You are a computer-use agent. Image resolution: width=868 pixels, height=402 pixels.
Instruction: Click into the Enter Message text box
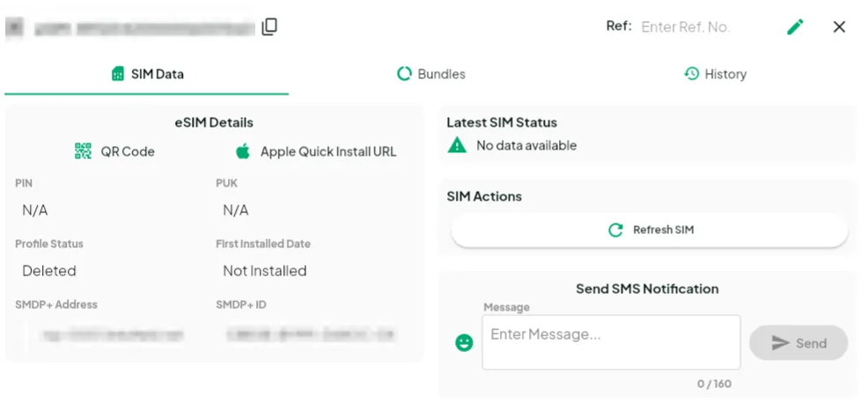tap(610, 341)
